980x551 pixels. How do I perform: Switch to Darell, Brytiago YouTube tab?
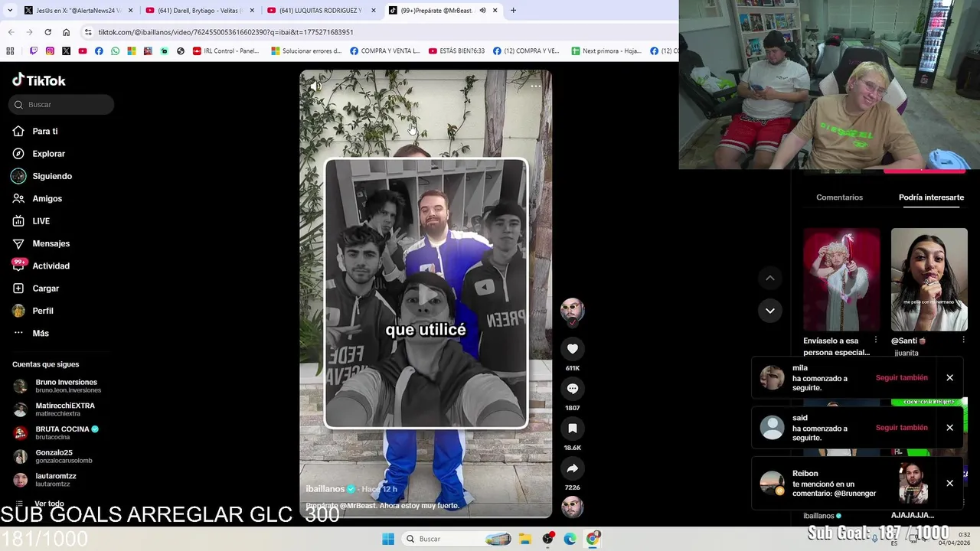point(200,11)
